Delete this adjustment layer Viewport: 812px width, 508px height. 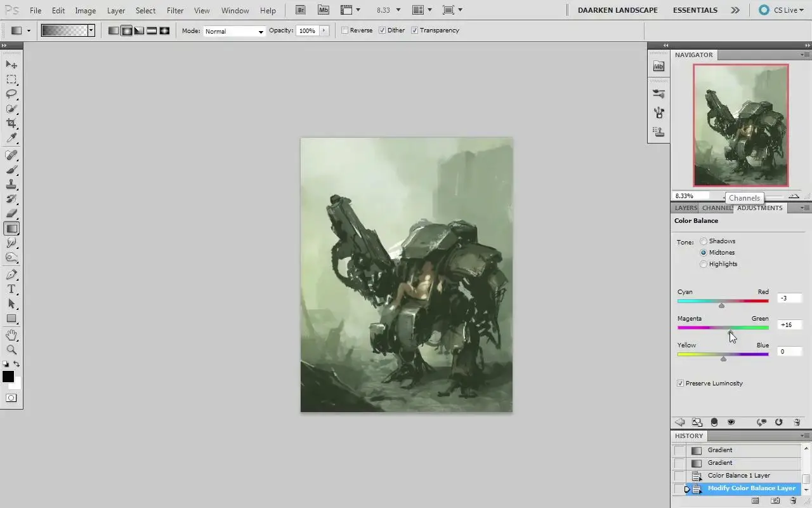[797, 422]
